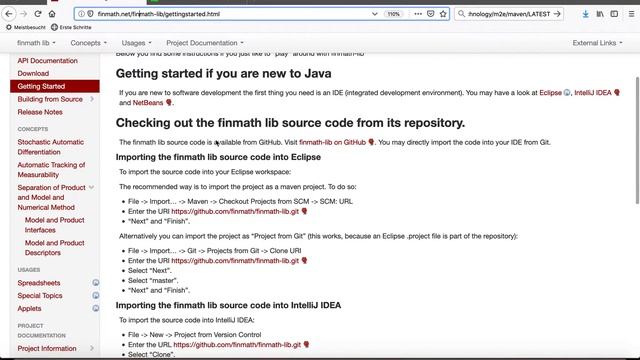Screen dimensions: 640x360
Task: Open Erste Schritte bookmark
Action: pyautogui.click(x=71, y=27)
